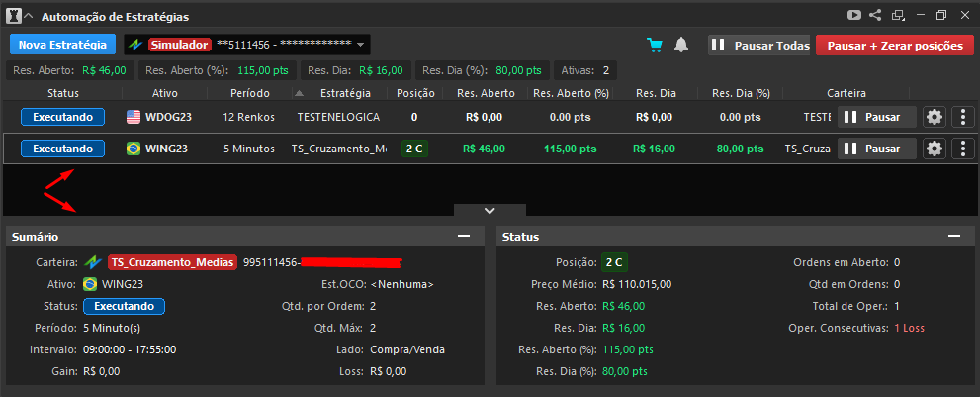Click Preço Médio value R$ 110.015,00

pyautogui.click(x=637, y=284)
